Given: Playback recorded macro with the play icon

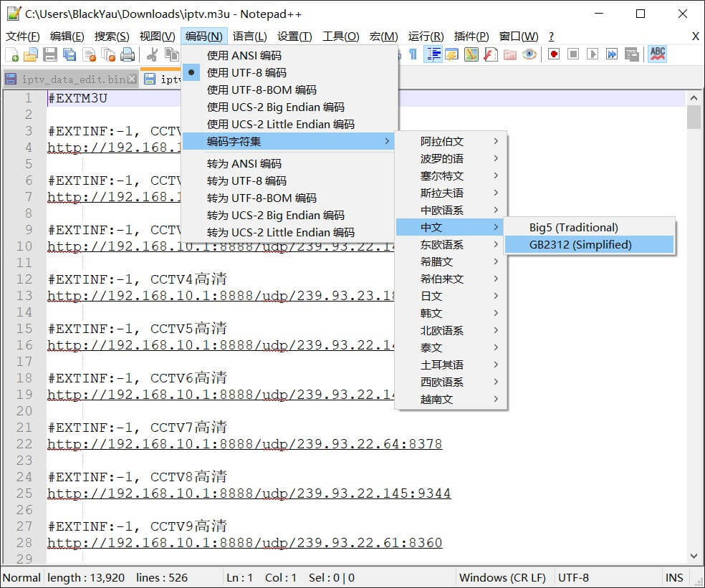Looking at the screenshot, I should [593, 54].
